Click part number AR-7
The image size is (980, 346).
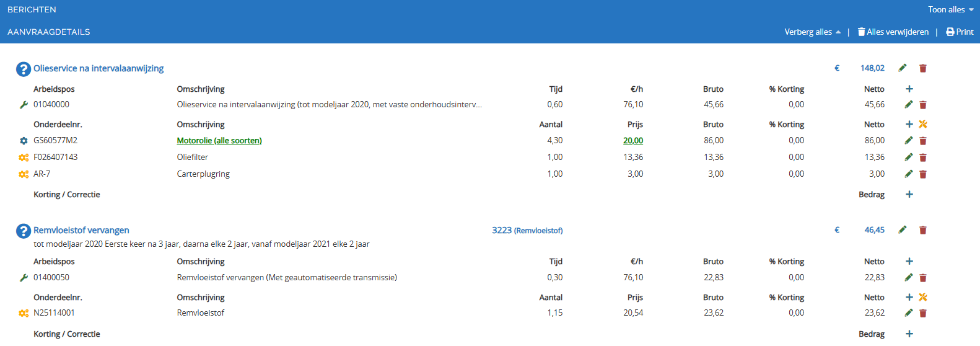(42, 174)
